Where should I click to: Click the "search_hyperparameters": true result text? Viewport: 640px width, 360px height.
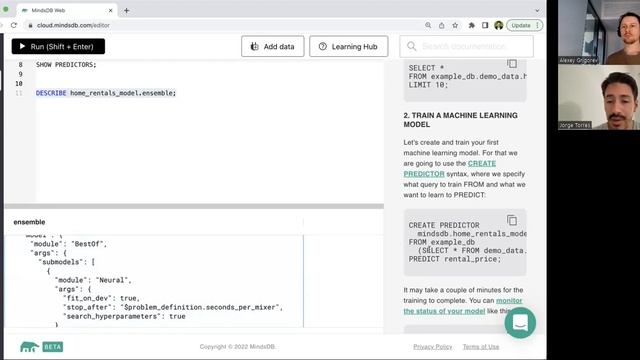click(124, 316)
